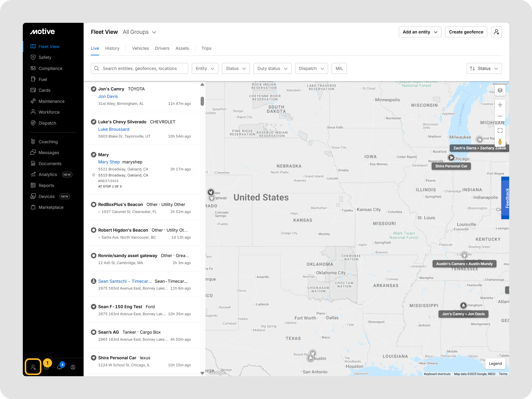Open map layers icon
Screen dimensions: 532x399
(500, 90)
